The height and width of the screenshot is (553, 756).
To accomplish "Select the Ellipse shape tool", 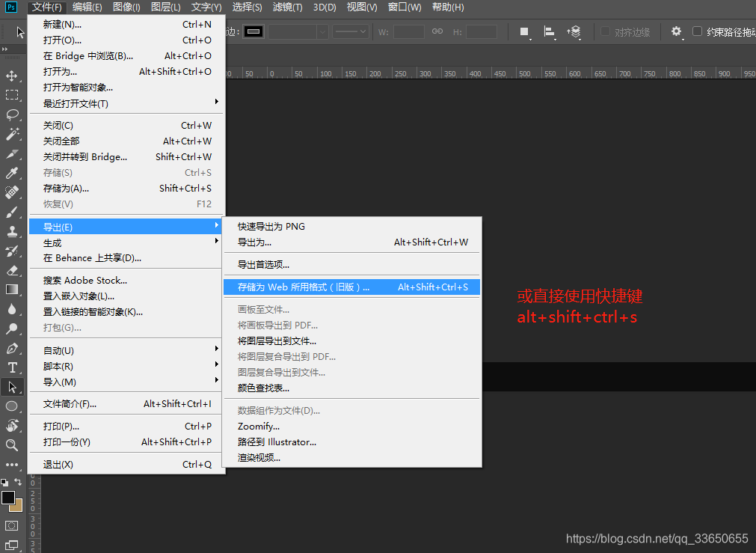I will [x=11, y=406].
